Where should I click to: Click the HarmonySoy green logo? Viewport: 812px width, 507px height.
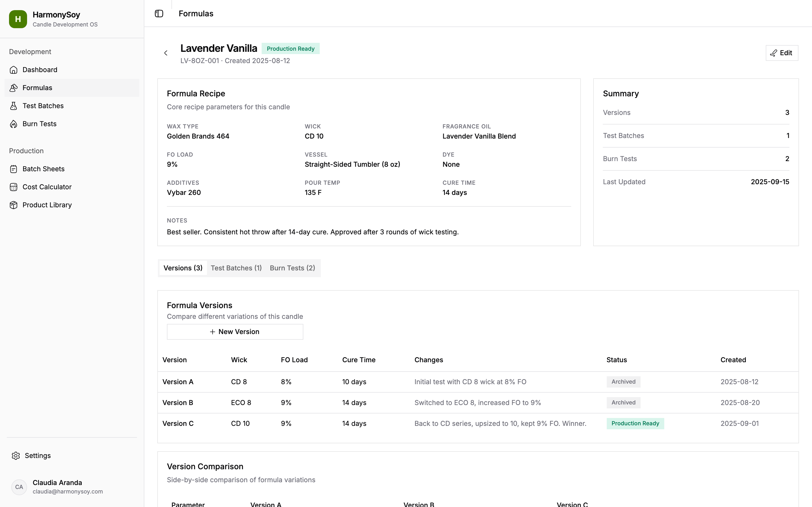point(18,19)
